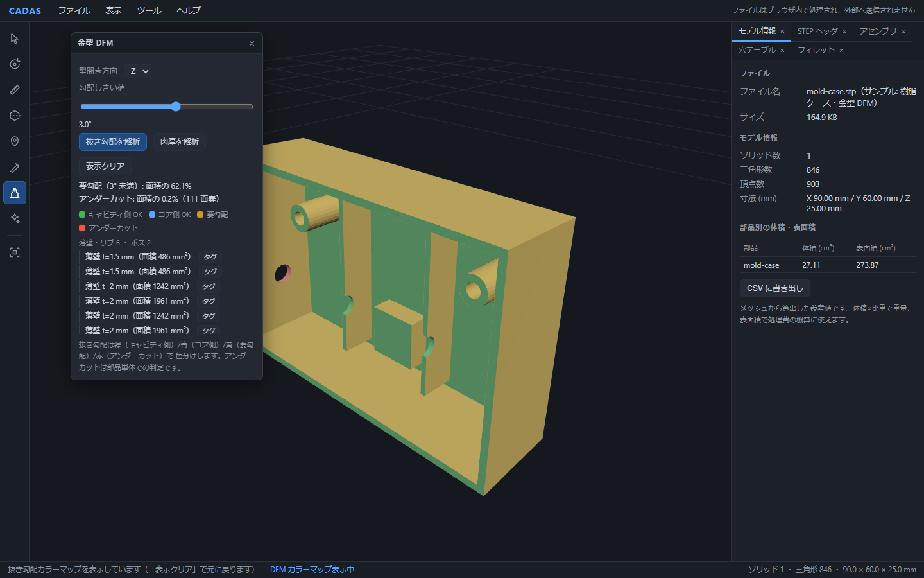
Task: Click the surface area cell 273.87
Action: (x=868, y=265)
